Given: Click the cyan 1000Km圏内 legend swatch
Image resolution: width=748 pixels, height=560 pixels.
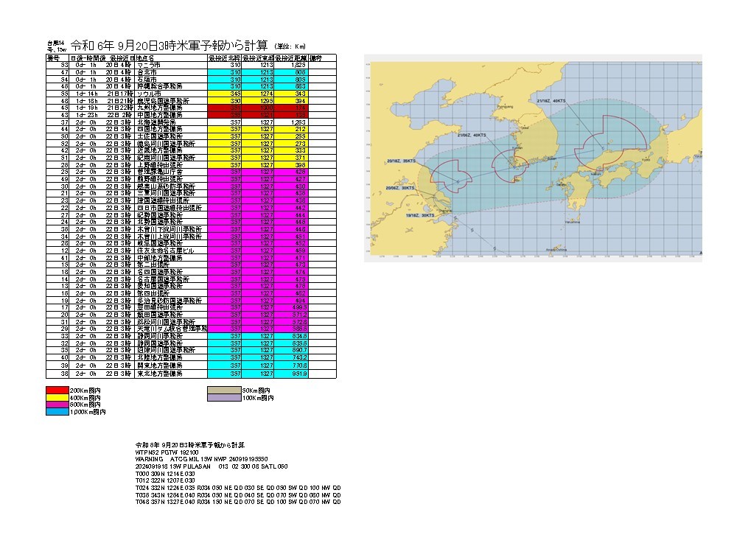Looking at the screenshot, I should (x=57, y=413).
